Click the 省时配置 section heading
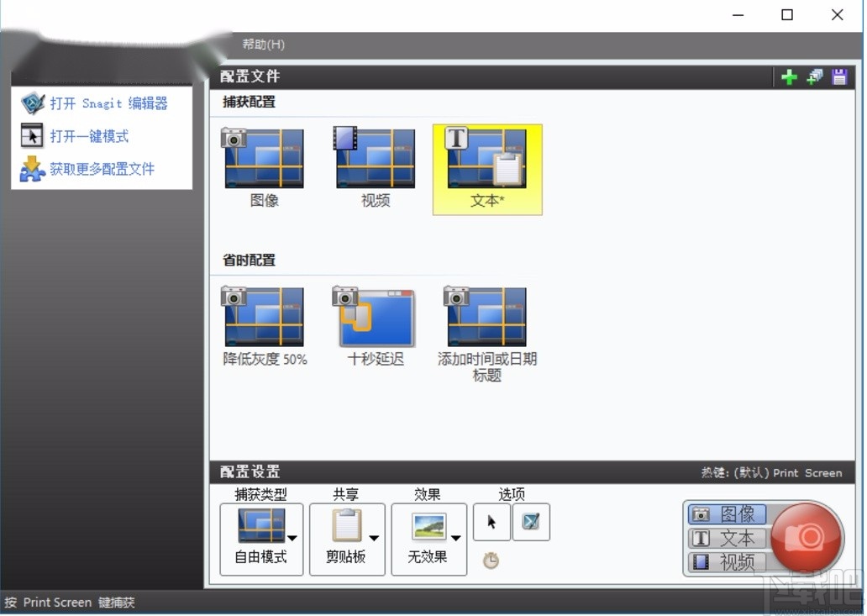Image resolution: width=867 pixels, height=616 pixels. coord(250,260)
